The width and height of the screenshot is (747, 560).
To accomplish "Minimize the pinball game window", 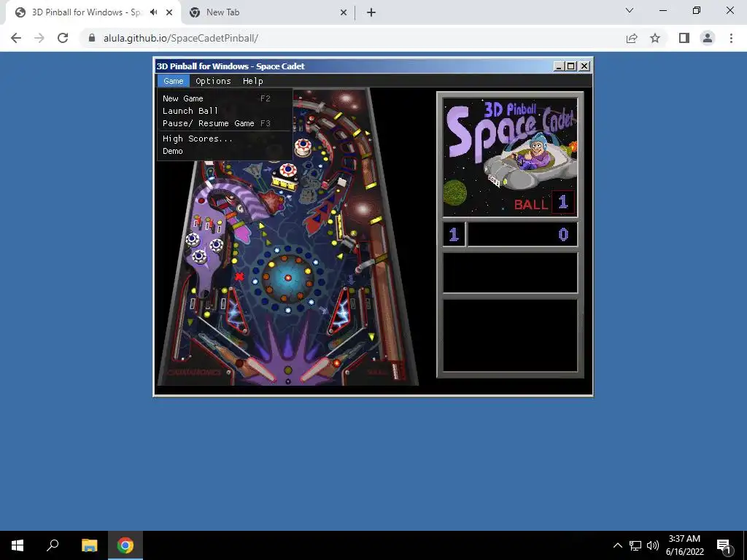I will (x=559, y=66).
